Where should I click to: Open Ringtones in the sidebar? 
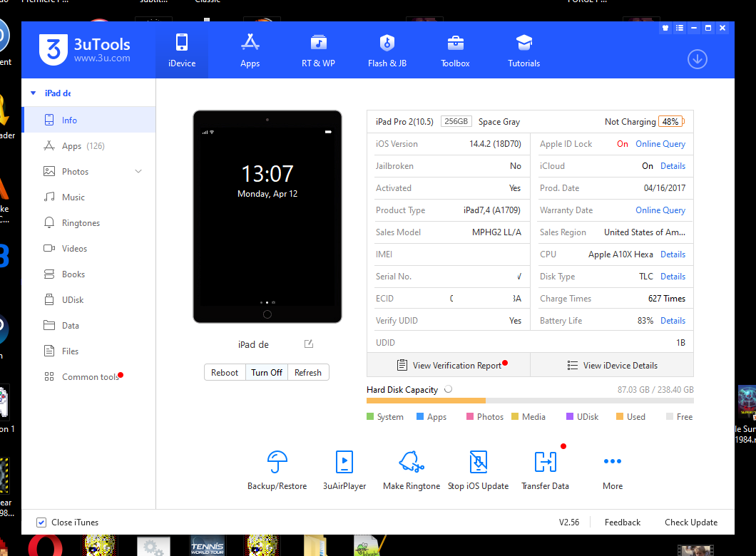pyautogui.click(x=88, y=222)
